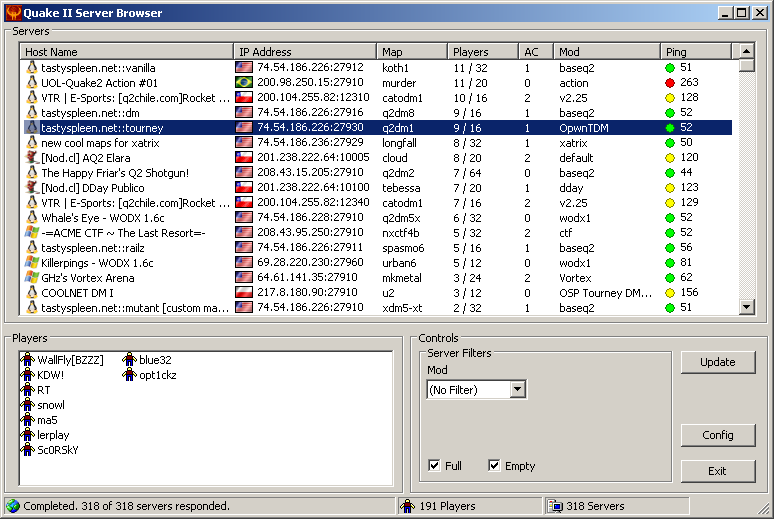Click the server list scroll down arrow
Screen dimensions: 774x519
(746, 307)
